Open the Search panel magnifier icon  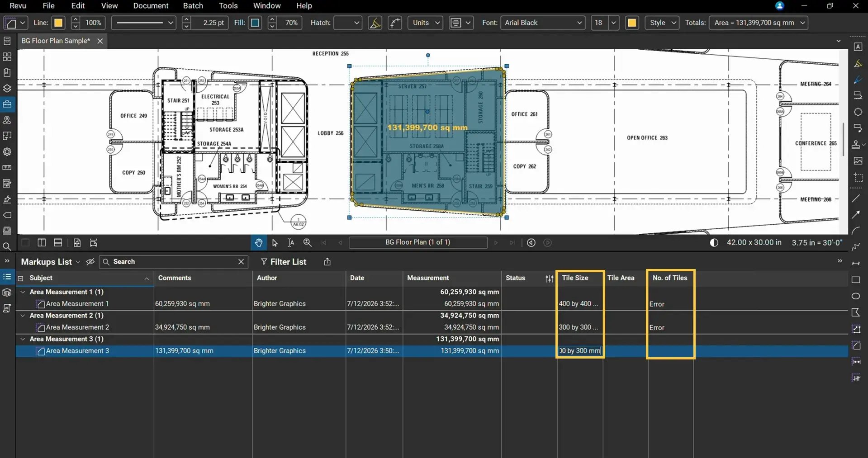pyautogui.click(x=7, y=247)
